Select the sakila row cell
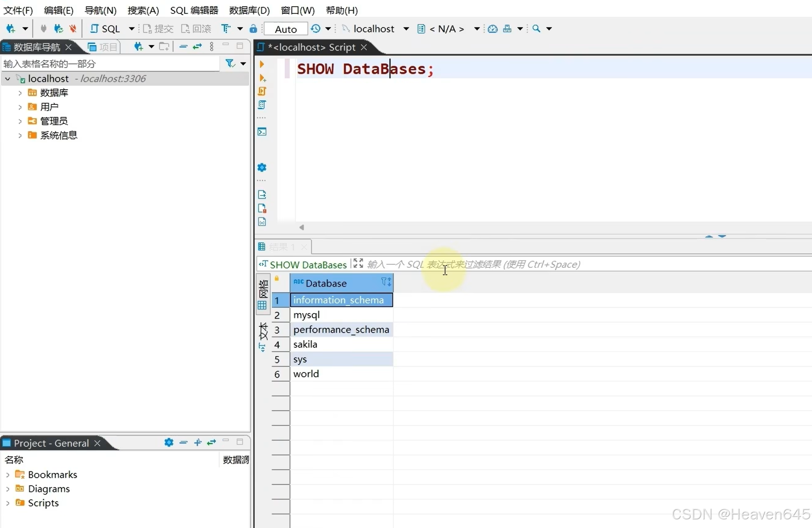 coord(341,344)
